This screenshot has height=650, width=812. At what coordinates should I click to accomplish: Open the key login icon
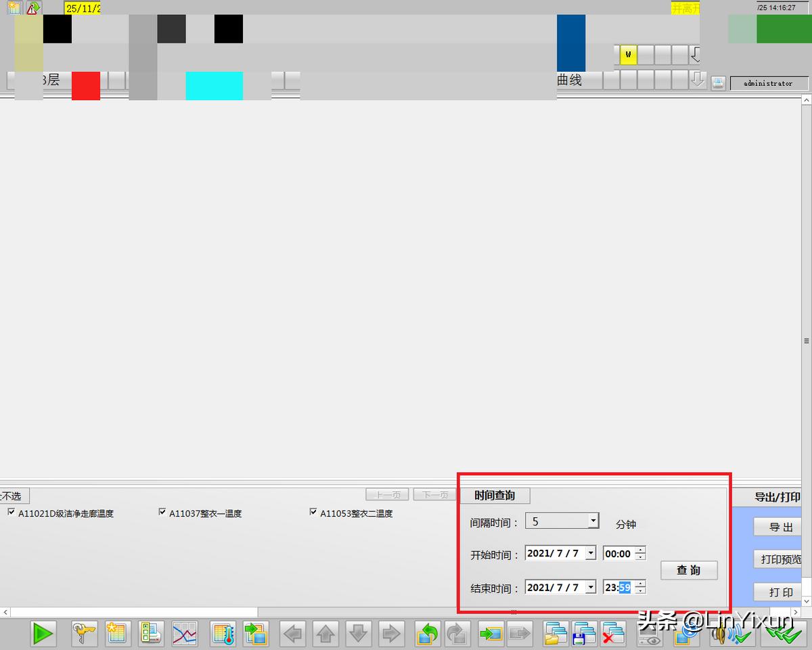[x=85, y=634]
